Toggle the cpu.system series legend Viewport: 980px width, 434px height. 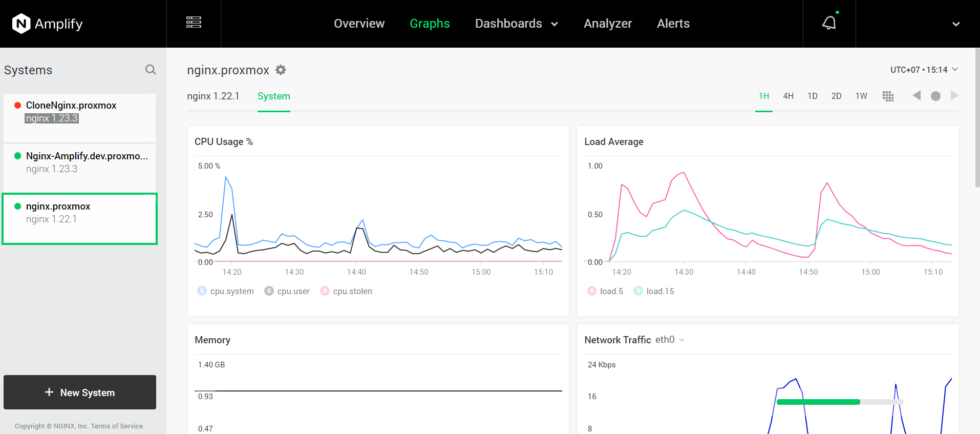pos(225,291)
